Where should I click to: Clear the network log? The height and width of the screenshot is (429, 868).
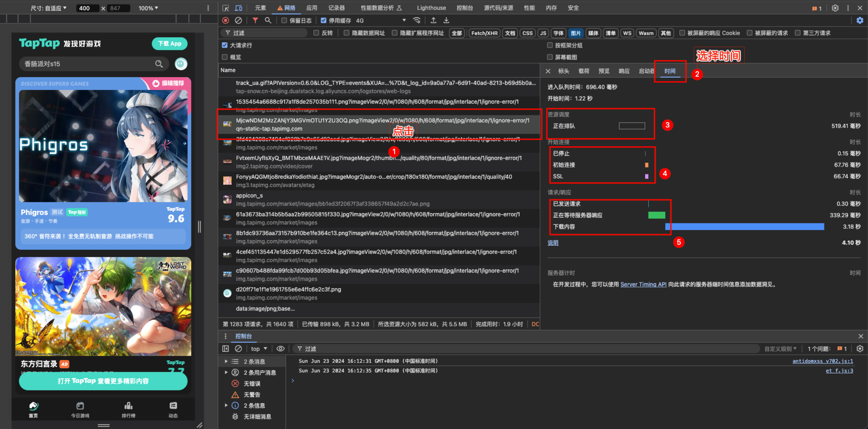(238, 20)
